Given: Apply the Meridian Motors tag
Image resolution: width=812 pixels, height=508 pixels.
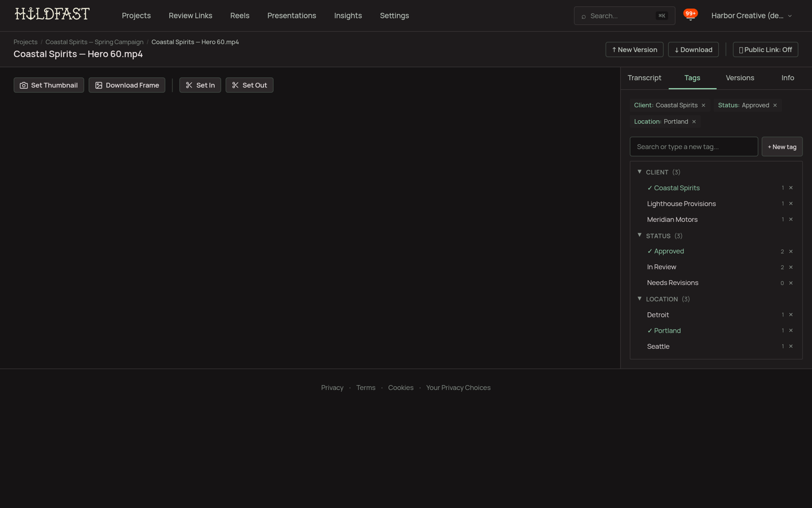Looking at the screenshot, I should pos(672,220).
